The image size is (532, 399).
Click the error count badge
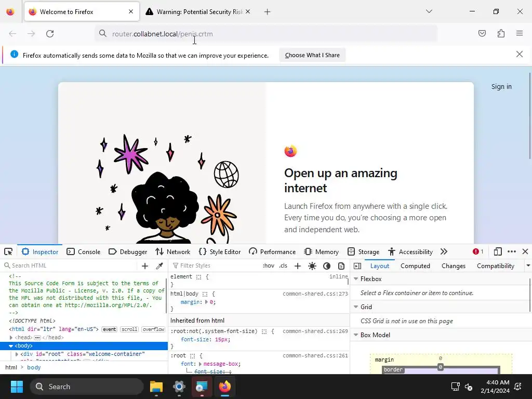pyautogui.click(x=478, y=251)
